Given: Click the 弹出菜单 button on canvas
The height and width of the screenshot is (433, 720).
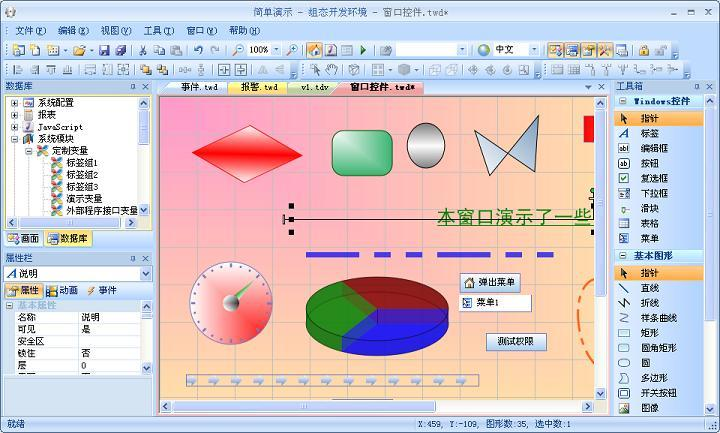Looking at the screenshot, I should (x=490, y=283).
